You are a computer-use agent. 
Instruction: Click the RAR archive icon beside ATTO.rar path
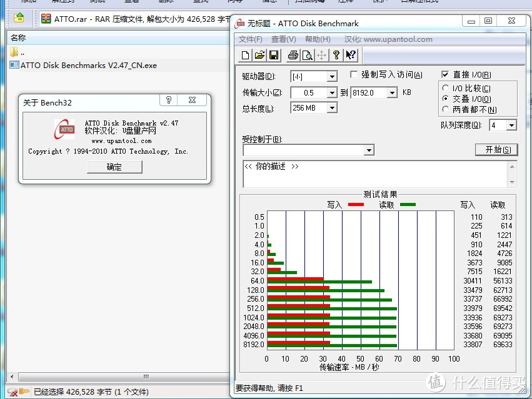coord(46,18)
